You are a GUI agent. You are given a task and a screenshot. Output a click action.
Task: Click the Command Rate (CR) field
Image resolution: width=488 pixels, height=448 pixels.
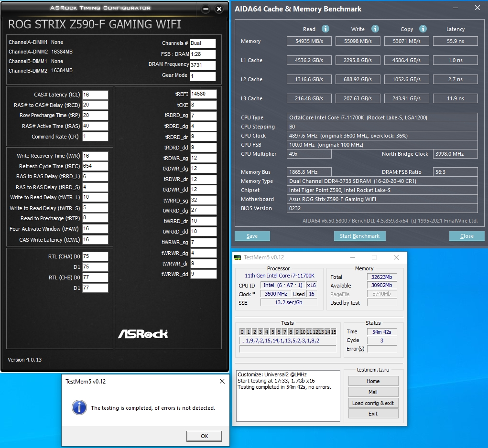point(95,137)
